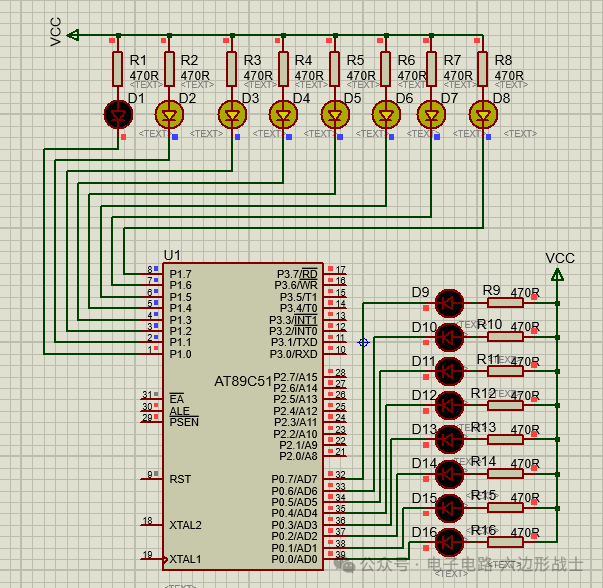Select resistor R14 body

(505, 473)
